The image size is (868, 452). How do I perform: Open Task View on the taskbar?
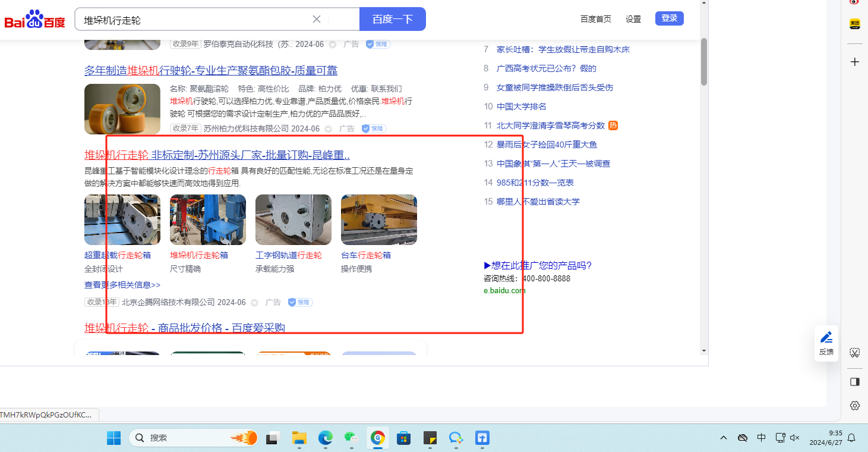click(273, 438)
